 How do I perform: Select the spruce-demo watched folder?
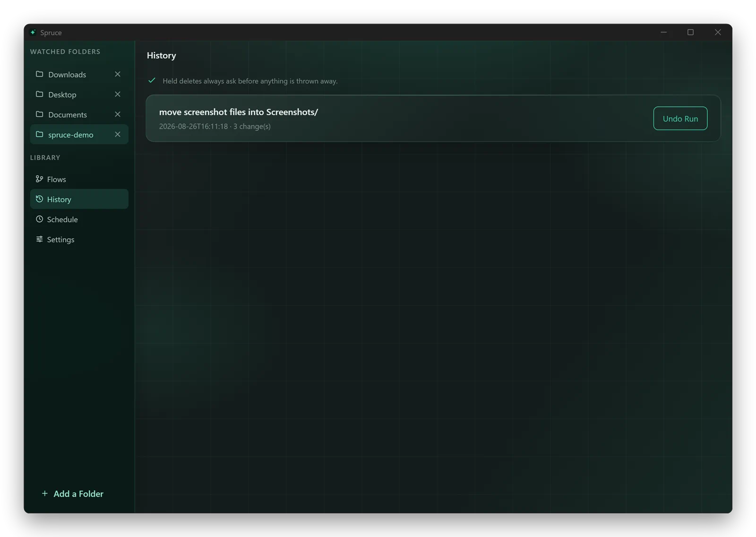click(79, 134)
